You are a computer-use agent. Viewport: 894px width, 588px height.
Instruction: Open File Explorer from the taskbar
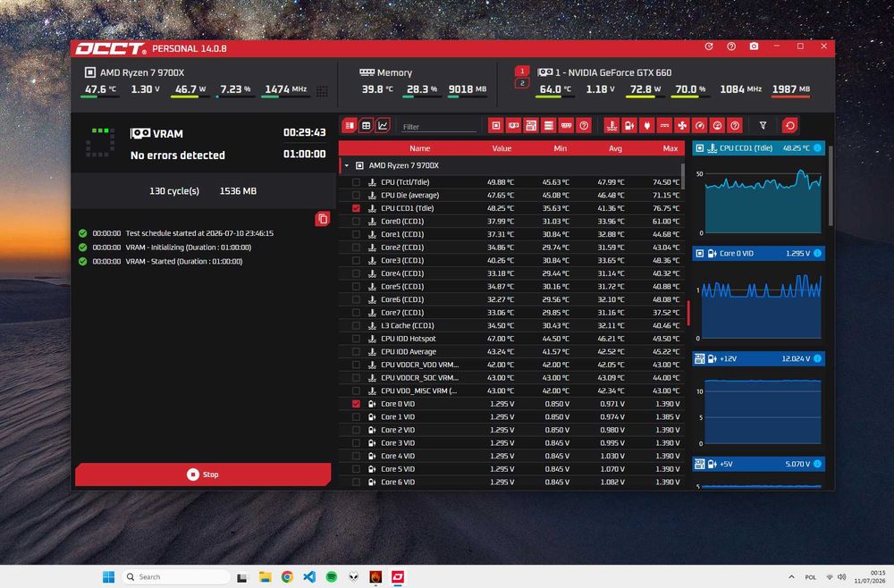click(x=266, y=576)
